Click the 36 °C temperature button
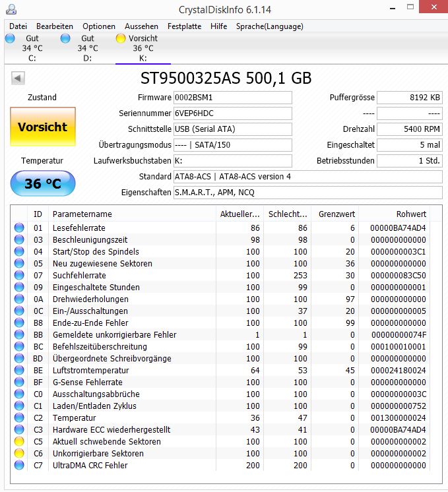This screenshot has height=492, width=448. (43, 183)
